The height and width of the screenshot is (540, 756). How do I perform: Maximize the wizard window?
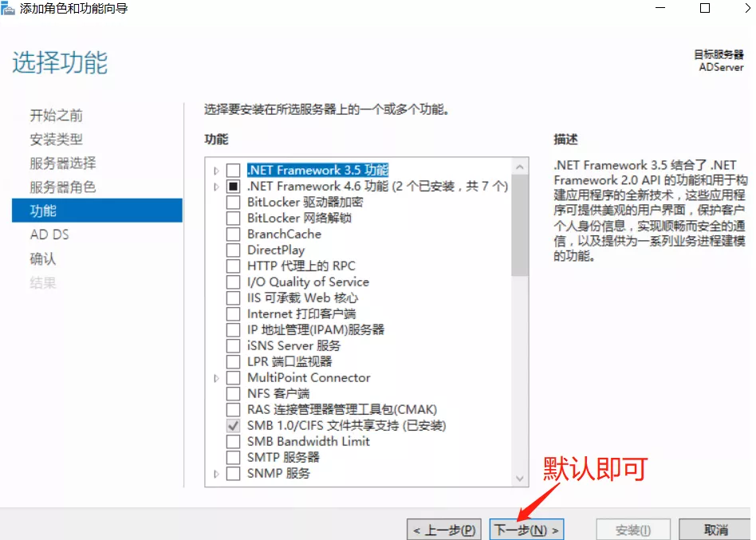tap(704, 9)
